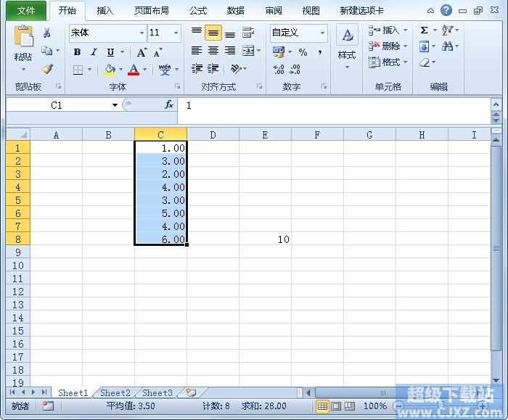Image resolution: width=508 pixels, height=420 pixels.
Task: Expand font dialog launcher
Action: (177, 86)
